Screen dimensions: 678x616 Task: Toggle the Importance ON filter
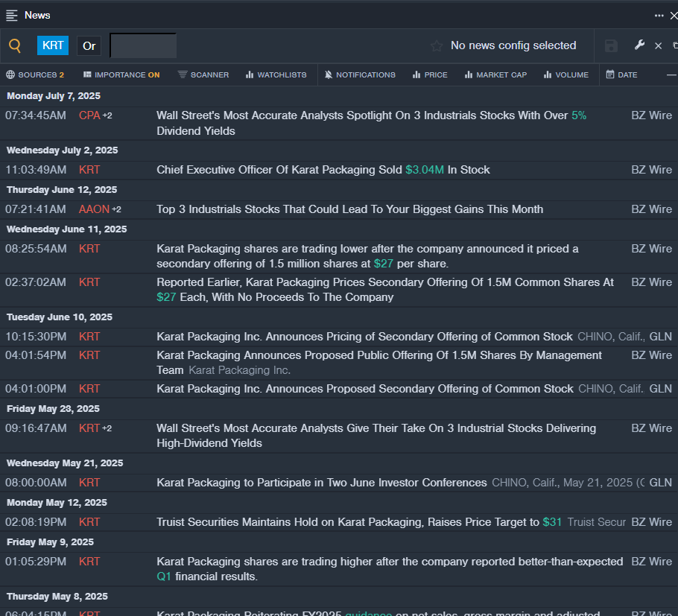(x=121, y=75)
